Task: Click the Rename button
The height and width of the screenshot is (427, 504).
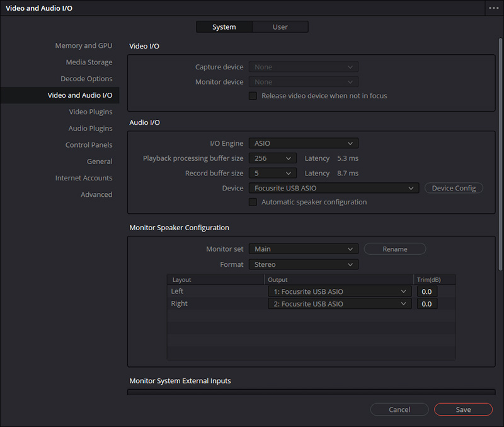Action: coord(394,249)
